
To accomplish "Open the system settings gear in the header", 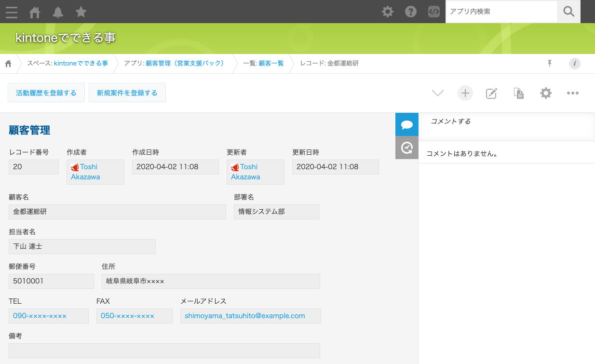I will [387, 12].
